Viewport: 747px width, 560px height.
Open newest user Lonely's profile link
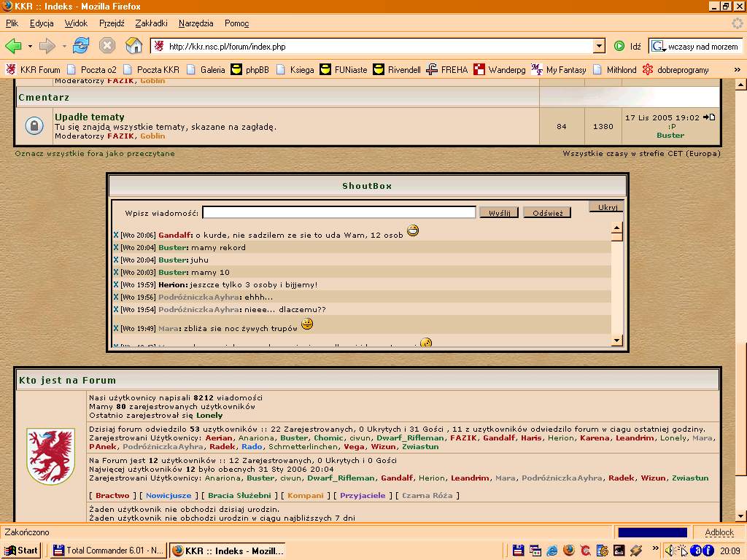tap(209, 415)
